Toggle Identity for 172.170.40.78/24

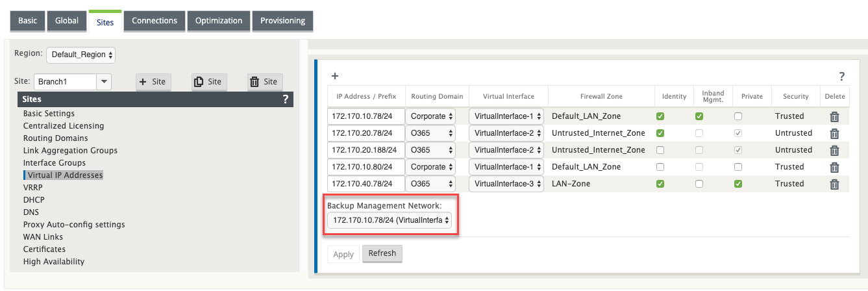coord(660,184)
